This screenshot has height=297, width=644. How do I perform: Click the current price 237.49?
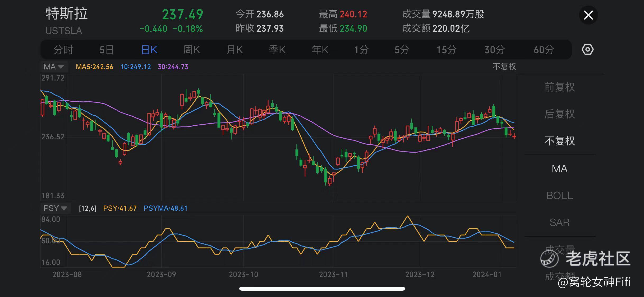point(182,14)
